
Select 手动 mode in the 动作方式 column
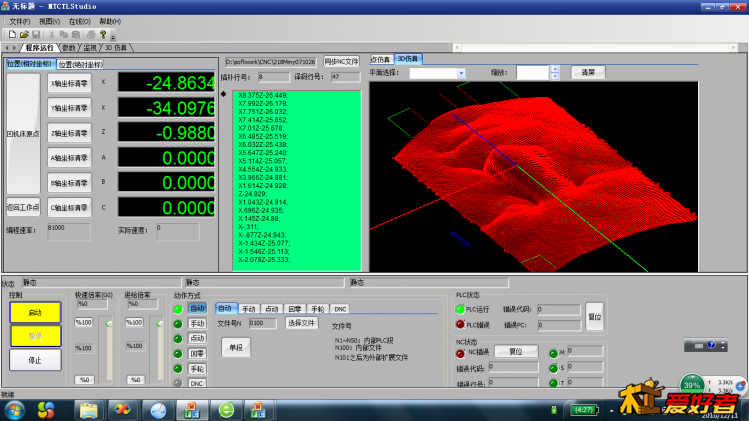click(x=197, y=324)
